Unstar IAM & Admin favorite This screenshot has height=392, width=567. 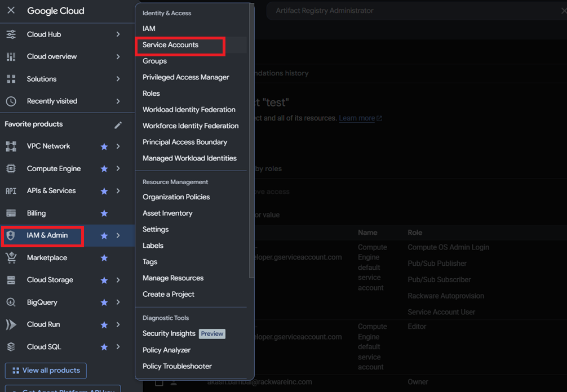tap(104, 235)
